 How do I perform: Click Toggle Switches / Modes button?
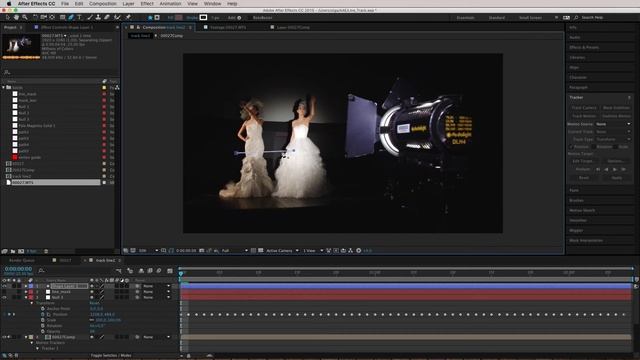pos(111,356)
